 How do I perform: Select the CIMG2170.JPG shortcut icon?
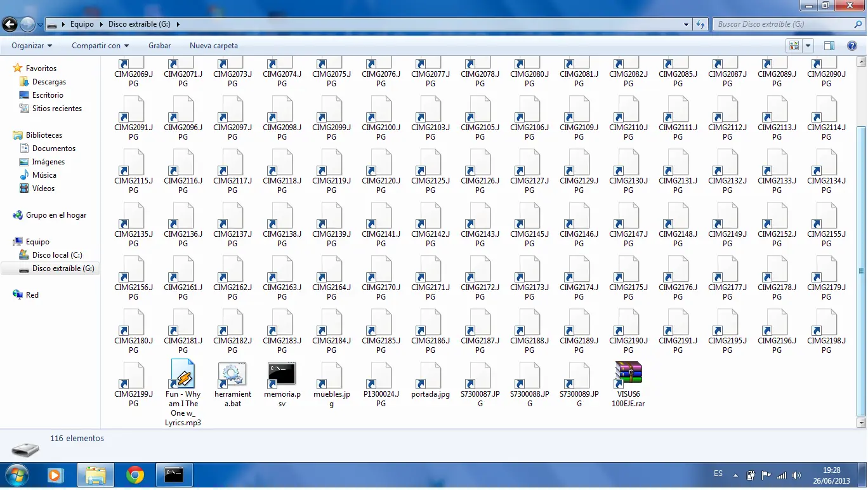pos(381,268)
